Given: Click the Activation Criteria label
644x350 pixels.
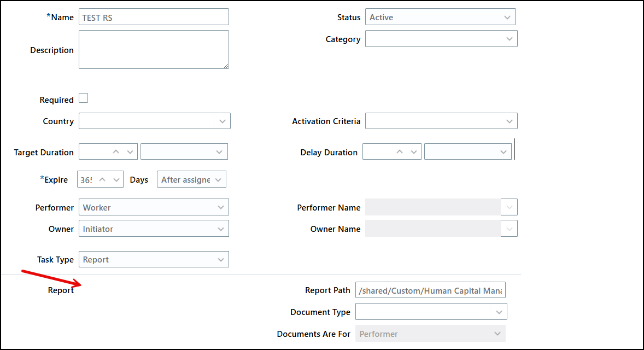Looking at the screenshot, I should point(326,121).
